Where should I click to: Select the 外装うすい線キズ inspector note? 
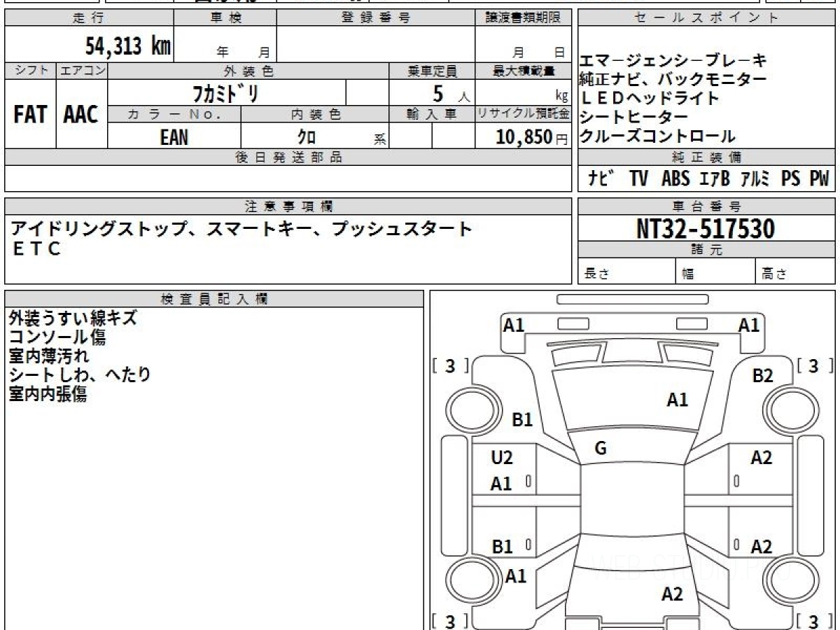73,318
